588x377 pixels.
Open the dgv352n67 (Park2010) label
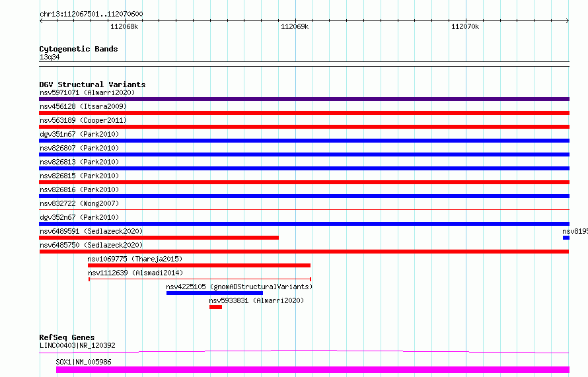(79, 217)
